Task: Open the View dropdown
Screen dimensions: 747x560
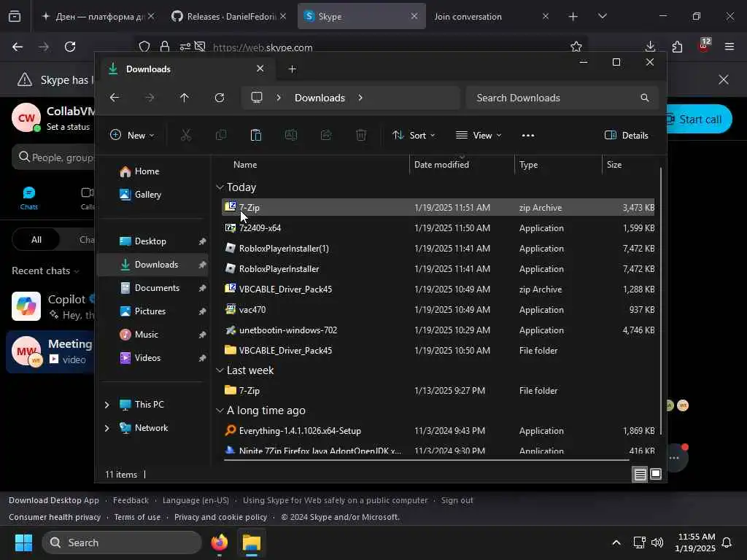Action: [x=479, y=135]
